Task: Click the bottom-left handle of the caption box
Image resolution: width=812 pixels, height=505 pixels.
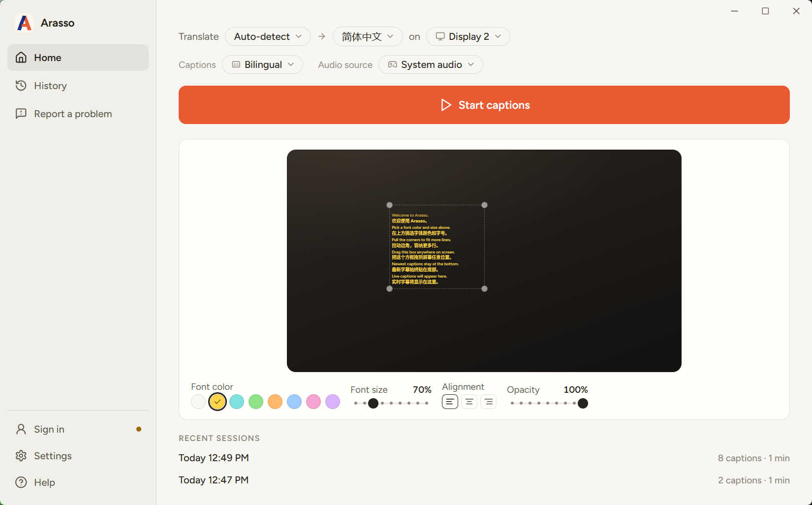Action: click(390, 288)
